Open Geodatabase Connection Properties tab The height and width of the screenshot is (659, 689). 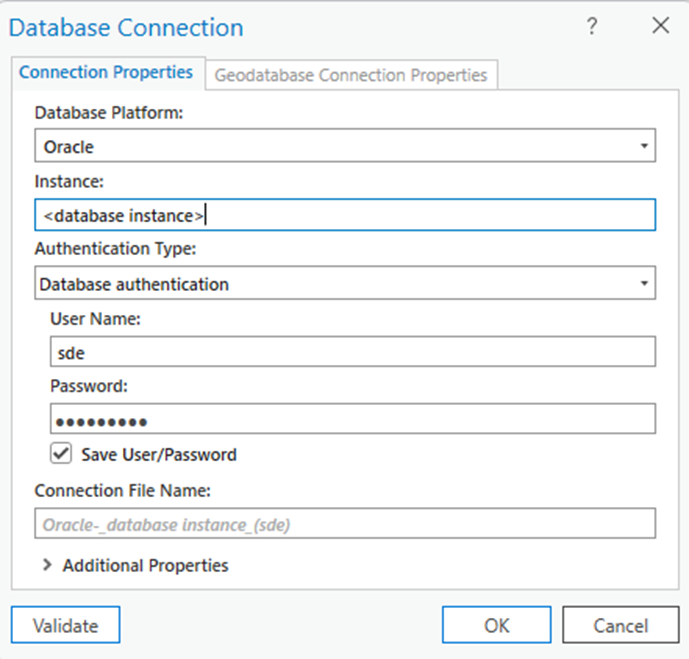tap(351, 75)
